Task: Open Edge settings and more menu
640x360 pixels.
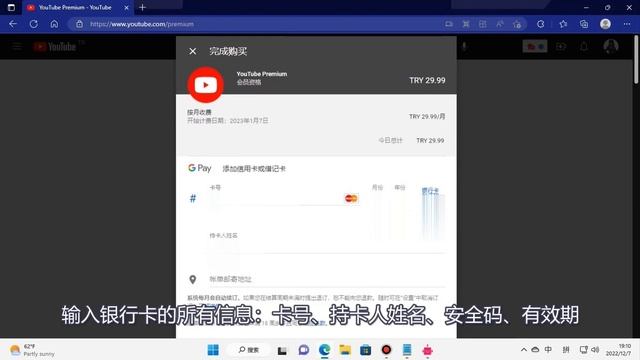Action: 627,24
